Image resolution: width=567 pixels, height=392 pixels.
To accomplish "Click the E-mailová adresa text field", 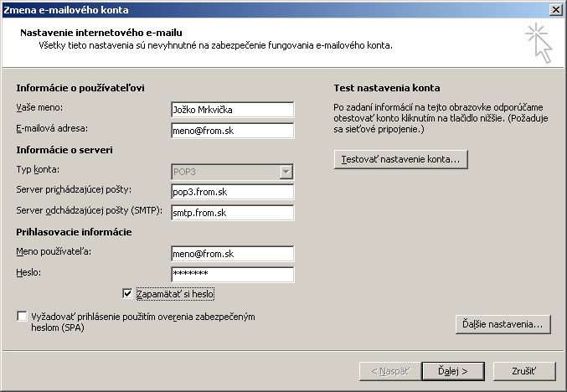I will [230, 130].
